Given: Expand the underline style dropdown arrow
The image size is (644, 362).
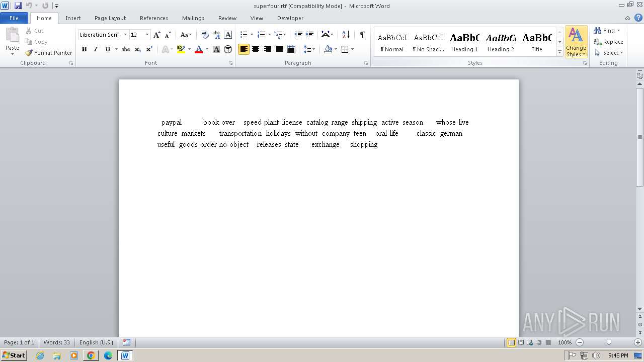Looking at the screenshot, I should pos(116,49).
